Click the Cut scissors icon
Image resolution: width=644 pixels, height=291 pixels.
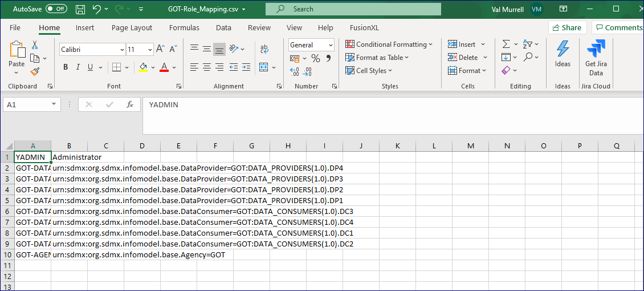[35, 45]
